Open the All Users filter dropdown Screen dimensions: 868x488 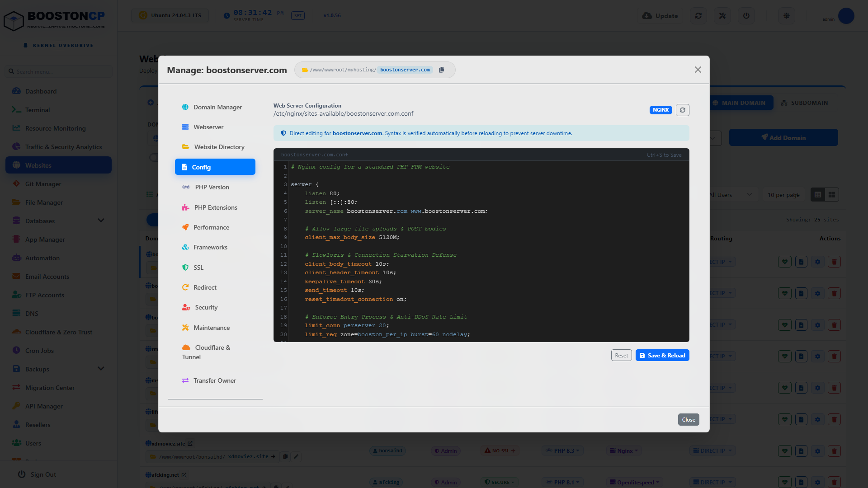point(730,195)
